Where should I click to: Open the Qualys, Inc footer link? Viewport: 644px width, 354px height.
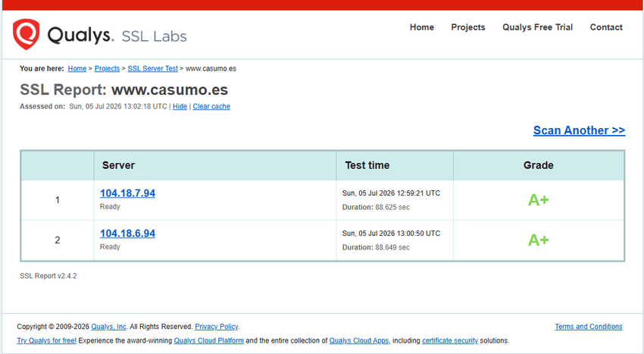coord(108,327)
